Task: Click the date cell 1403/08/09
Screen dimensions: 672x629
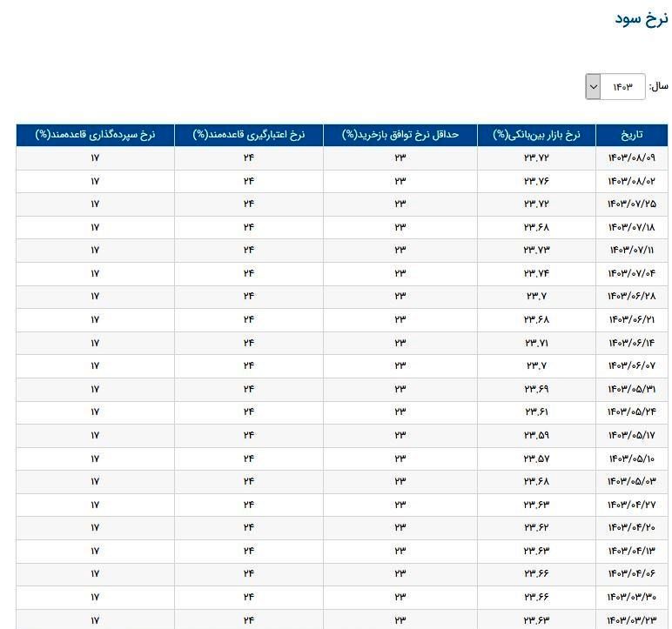Action: click(x=631, y=157)
